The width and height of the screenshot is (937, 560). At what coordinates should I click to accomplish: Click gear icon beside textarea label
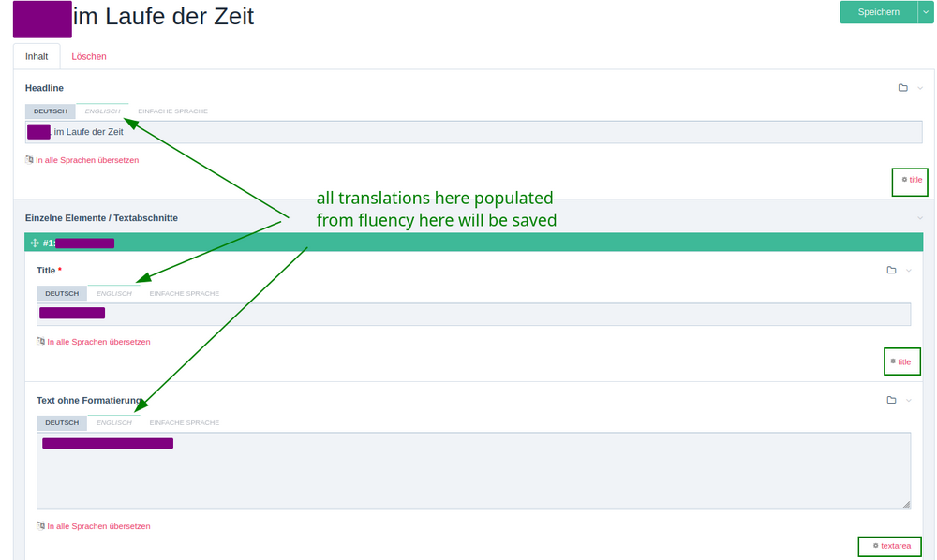click(875, 545)
